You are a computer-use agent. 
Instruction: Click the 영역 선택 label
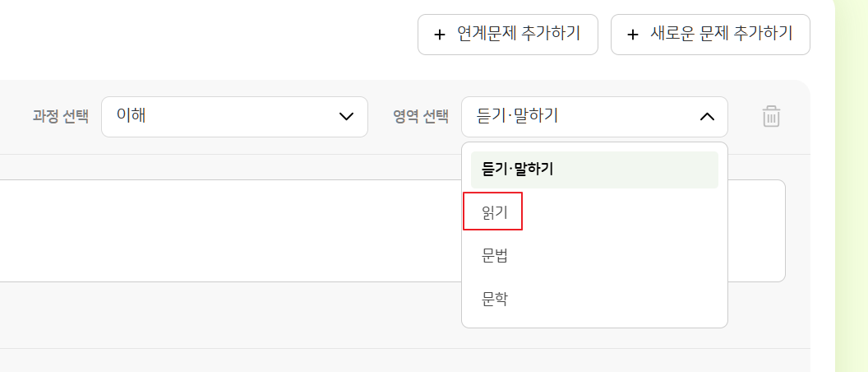click(421, 116)
